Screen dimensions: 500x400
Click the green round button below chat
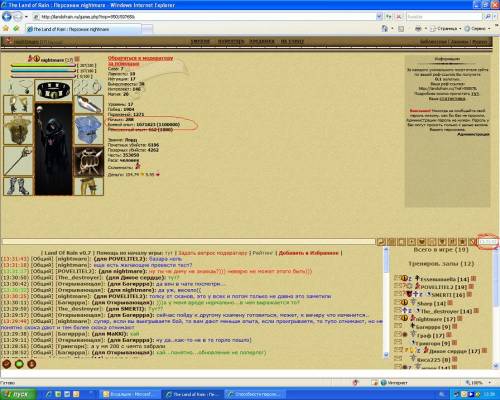coord(19,364)
